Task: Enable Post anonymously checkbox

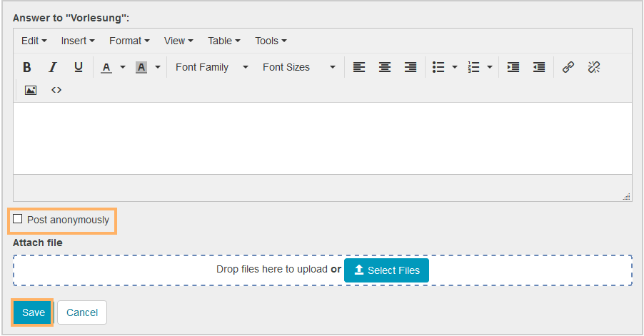Action: coord(18,219)
